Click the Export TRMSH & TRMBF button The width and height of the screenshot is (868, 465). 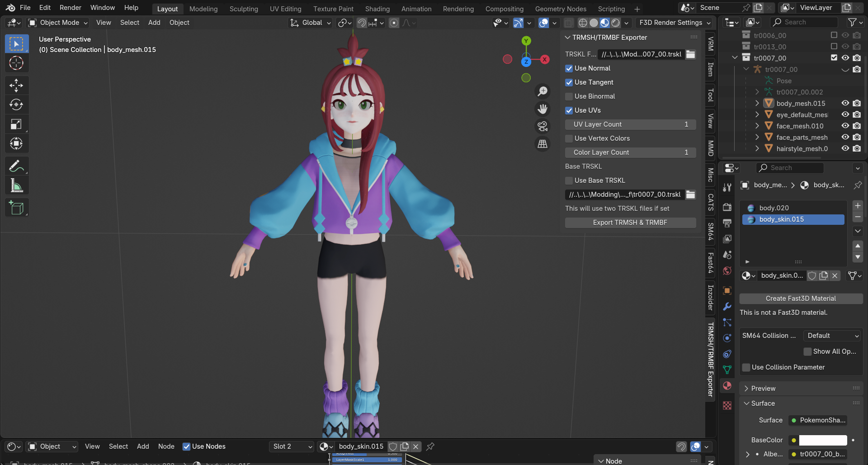630,223
